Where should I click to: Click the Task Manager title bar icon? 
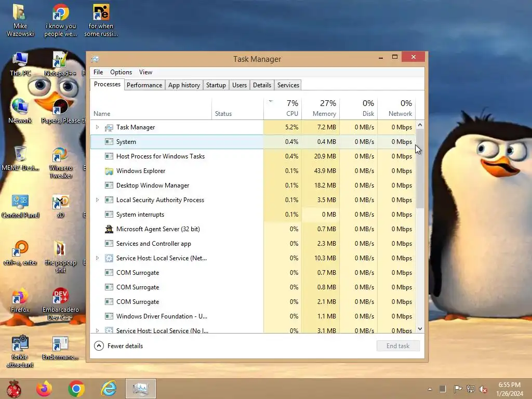96,59
